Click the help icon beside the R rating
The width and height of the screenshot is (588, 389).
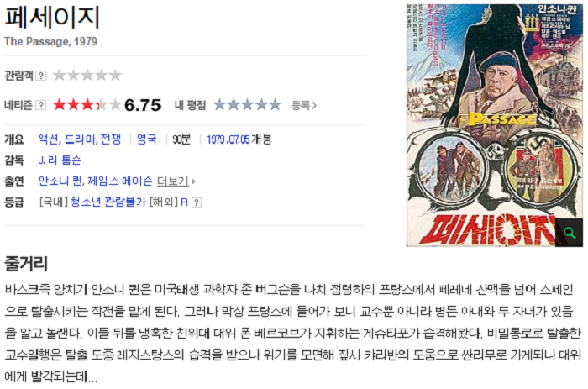point(197,202)
